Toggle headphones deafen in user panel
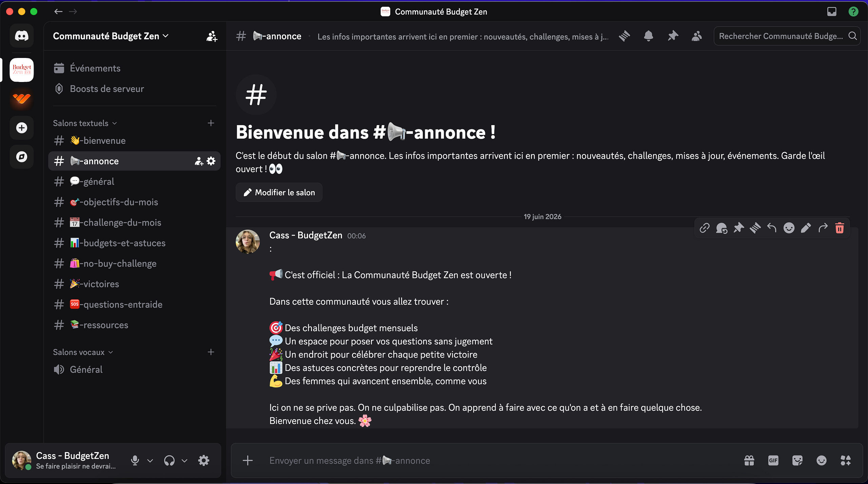 point(169,460)
